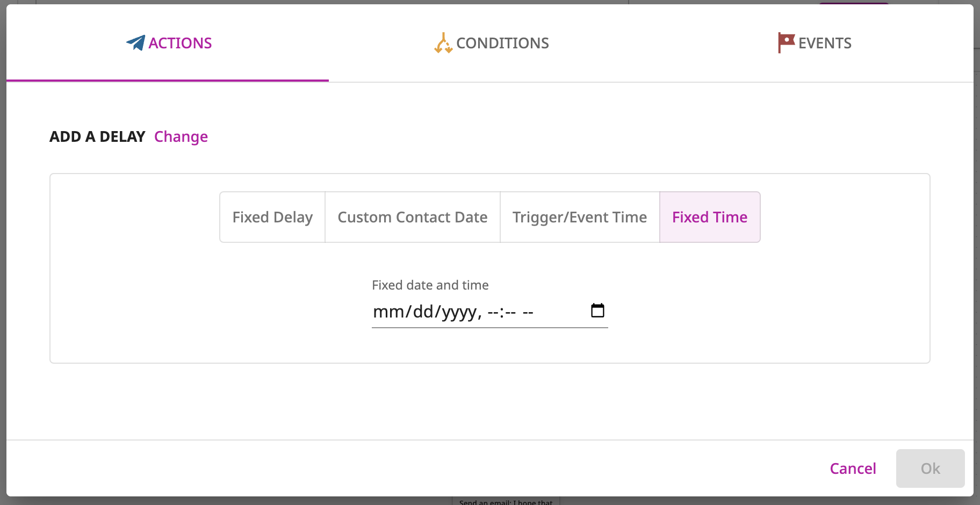
Task: Click the Cancel button
Action: 853,468
